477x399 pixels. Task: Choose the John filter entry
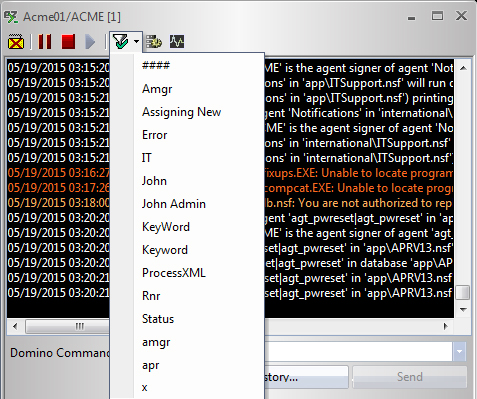point(154,181)
